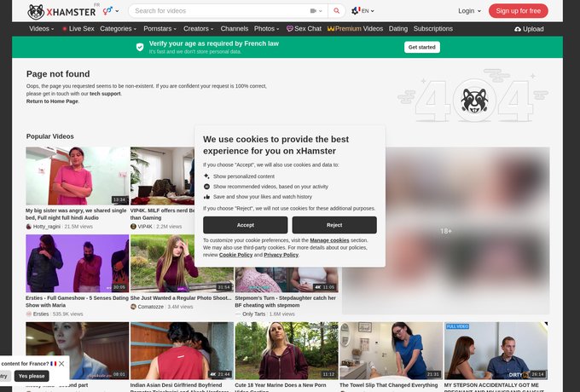This screenshot has height=392, width=580.
Task: Focus the Search for videos input field
Action: point(220,11)
